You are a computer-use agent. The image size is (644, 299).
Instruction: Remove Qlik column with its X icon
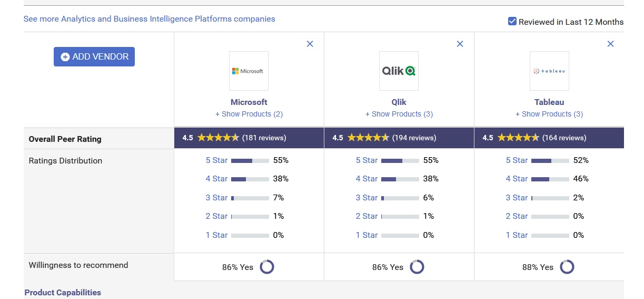click(x=460, y=44)
